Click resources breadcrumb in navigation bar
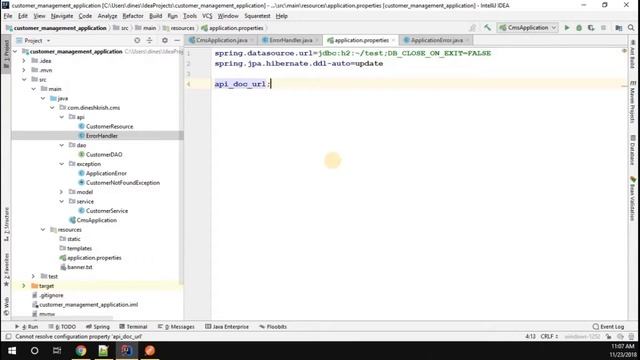This screenshot has height=360, width=640. (x=179, y=28)
